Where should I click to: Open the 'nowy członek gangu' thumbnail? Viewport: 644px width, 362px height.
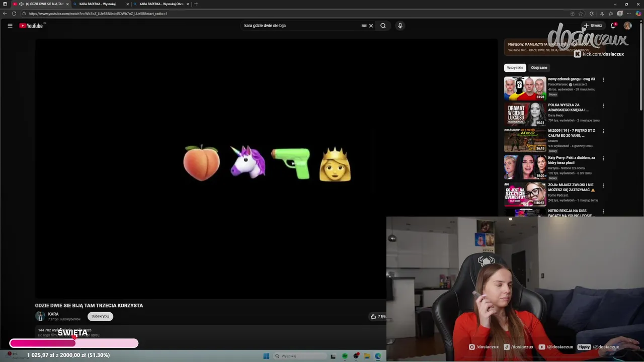(x=525, y=88)
